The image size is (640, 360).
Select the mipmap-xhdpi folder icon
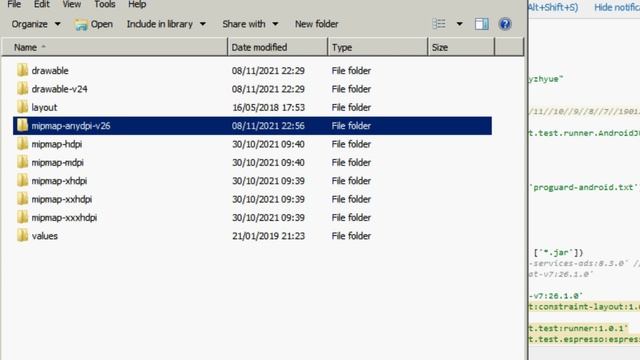pyautogui.click(x=22, y=180)
